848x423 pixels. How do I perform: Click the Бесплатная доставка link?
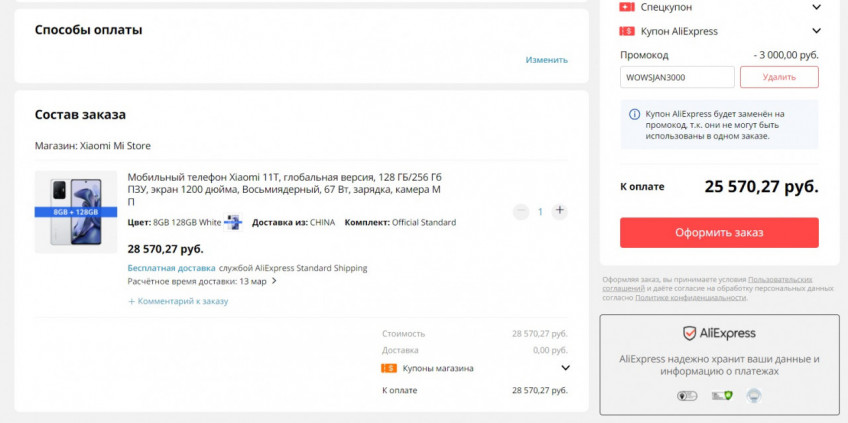(x=171, y=268)
